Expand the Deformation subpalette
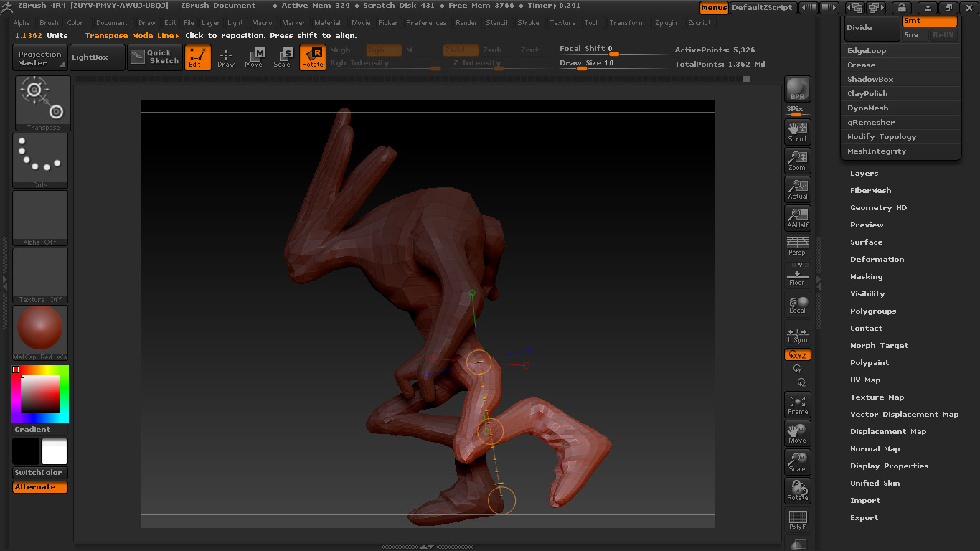 pyautogui.click(x=877, y=260)
